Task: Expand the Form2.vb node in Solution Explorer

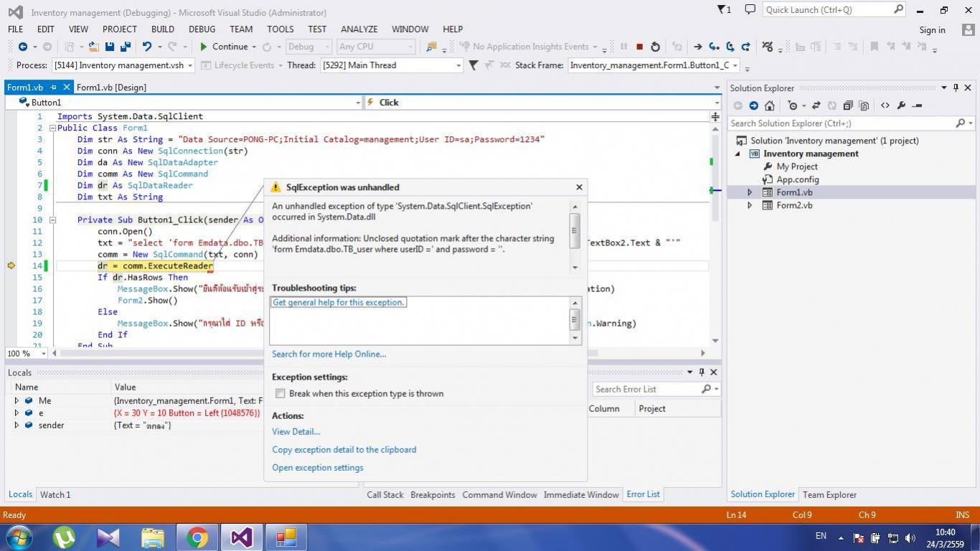Action: (750, 205)
